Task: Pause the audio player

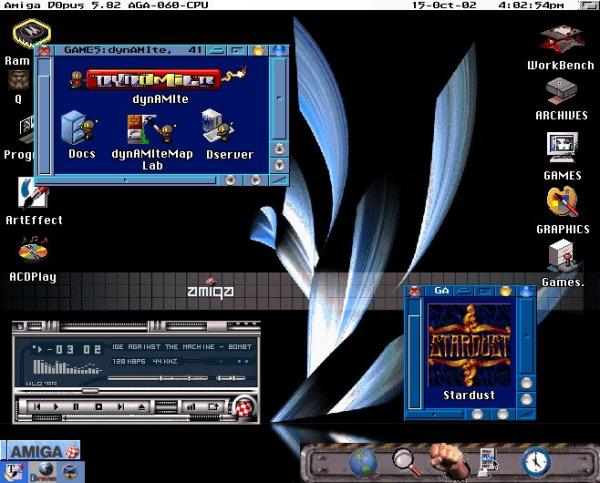Action: point(76,406)
